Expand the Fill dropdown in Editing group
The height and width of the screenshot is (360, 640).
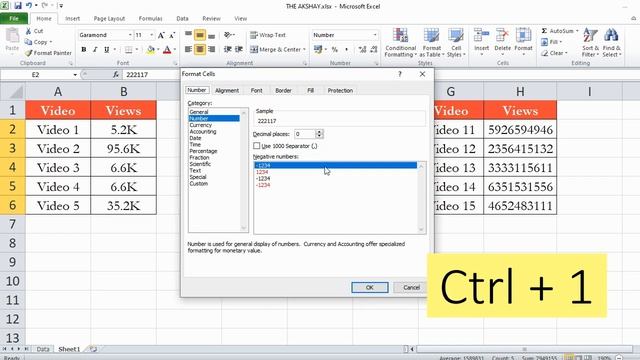(x=560, y=42)
